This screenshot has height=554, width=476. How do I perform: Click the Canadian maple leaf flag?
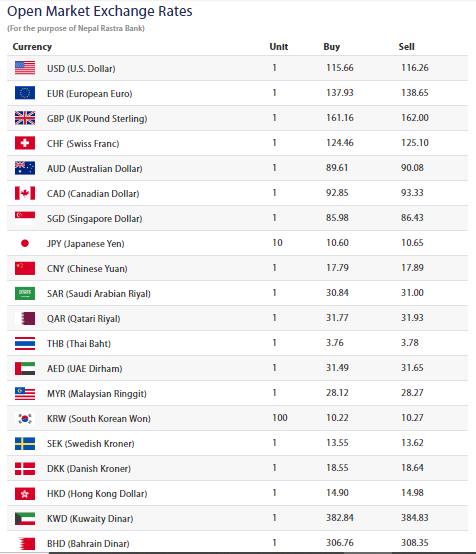point(25,193)
